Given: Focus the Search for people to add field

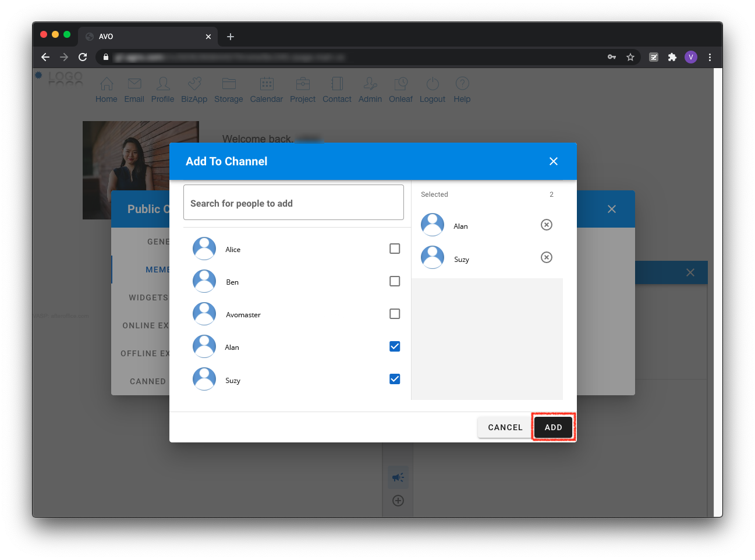Looking at the screenshot, I should pyautogui.click(x=293, y=203).
